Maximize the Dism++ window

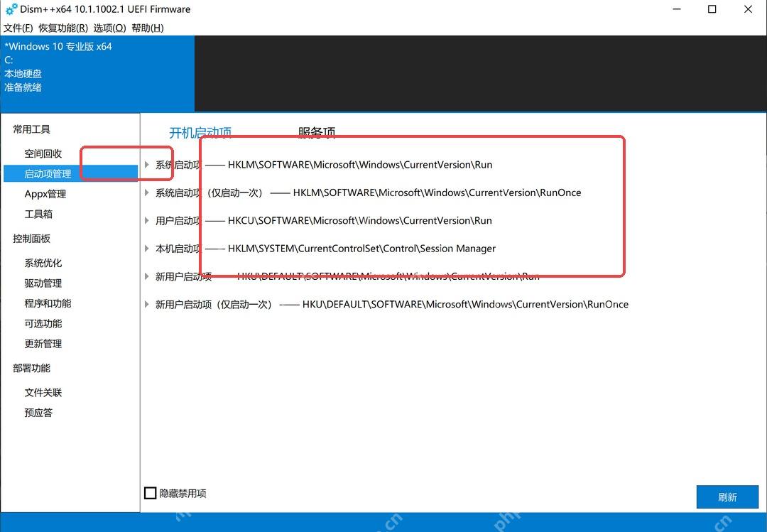[x=712, y=9]
